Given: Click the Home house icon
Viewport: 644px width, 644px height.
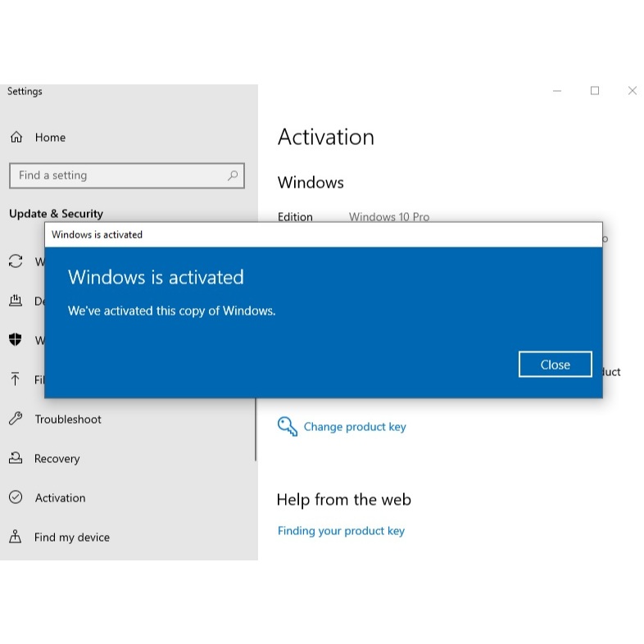Looking at the screenshot, I should tap(16, 138).
